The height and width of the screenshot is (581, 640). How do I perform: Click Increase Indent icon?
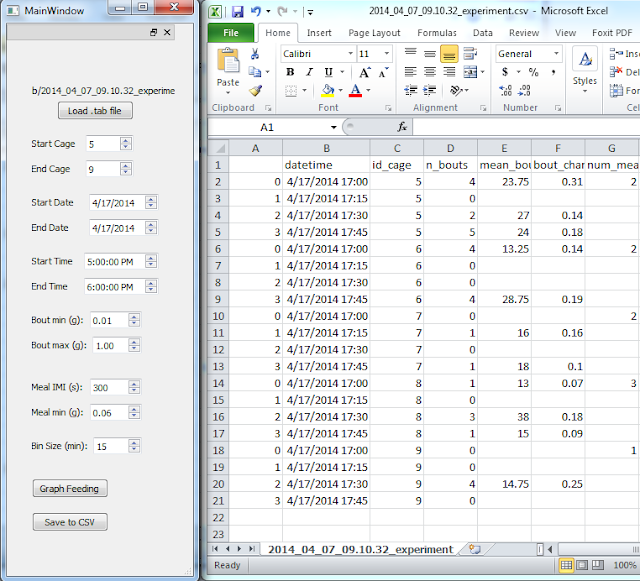tap(429, 90)
